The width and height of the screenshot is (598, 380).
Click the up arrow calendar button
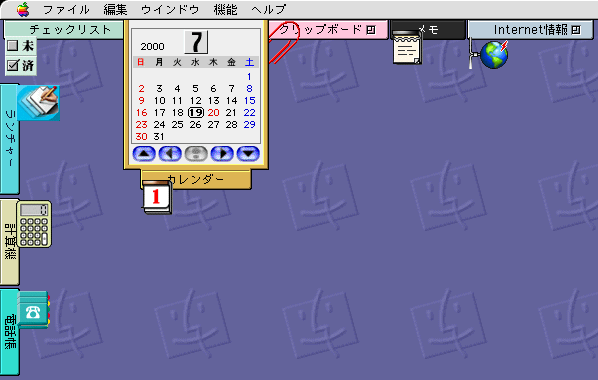[144, 154]
